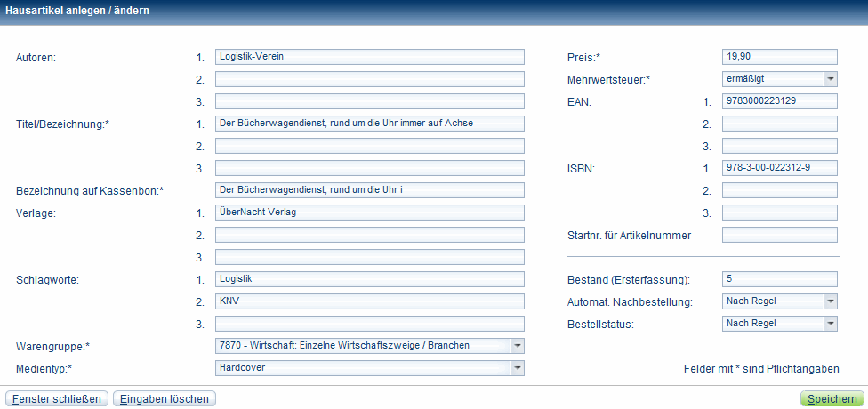Select the second empty Autoren field
This screenshot has height=409, width=868.
click(x=370, y=79)
